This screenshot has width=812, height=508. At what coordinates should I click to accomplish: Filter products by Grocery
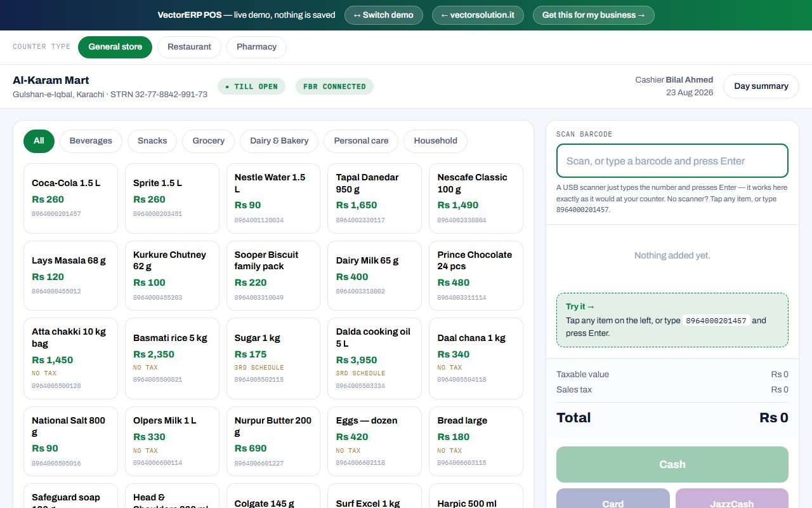tap(209, 141)
